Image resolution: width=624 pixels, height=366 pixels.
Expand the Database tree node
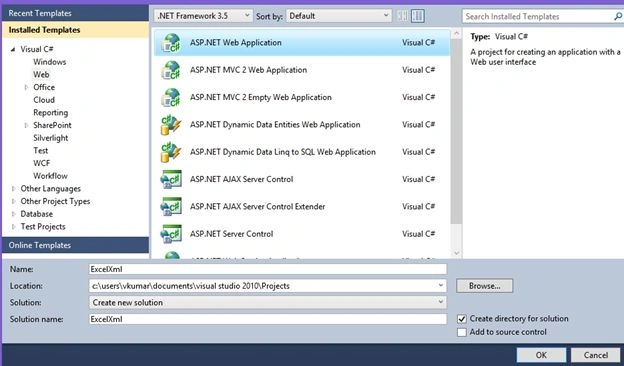point(14,214)
